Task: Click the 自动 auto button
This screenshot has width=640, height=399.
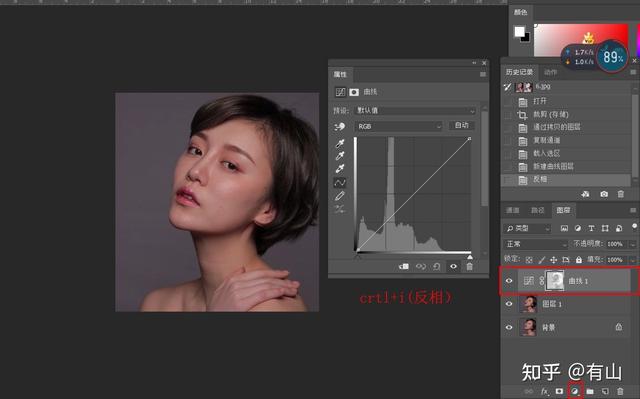Action: click(x=462, y=125)
